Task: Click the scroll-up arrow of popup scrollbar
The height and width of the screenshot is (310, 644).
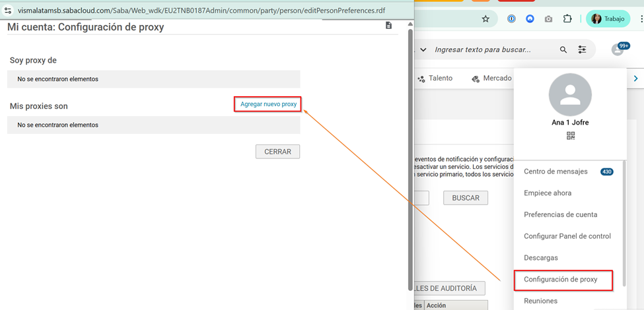Action: coord(410,24)
